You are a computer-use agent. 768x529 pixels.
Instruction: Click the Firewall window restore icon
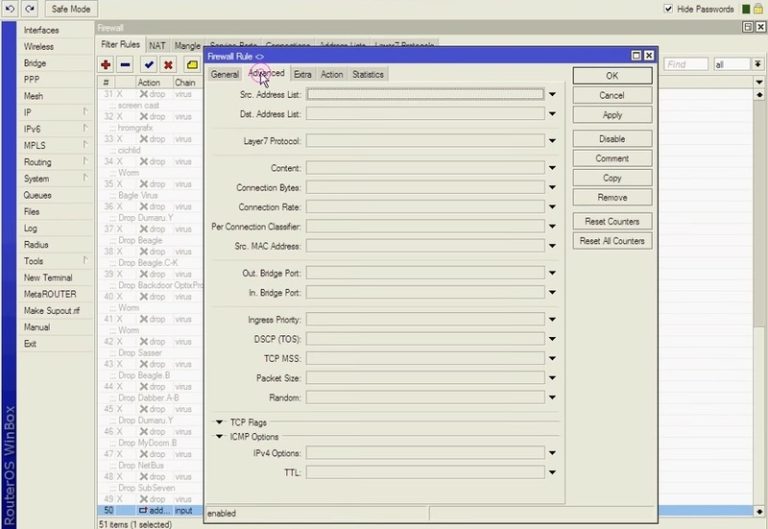pyautogui.click(x=748, y=27)
